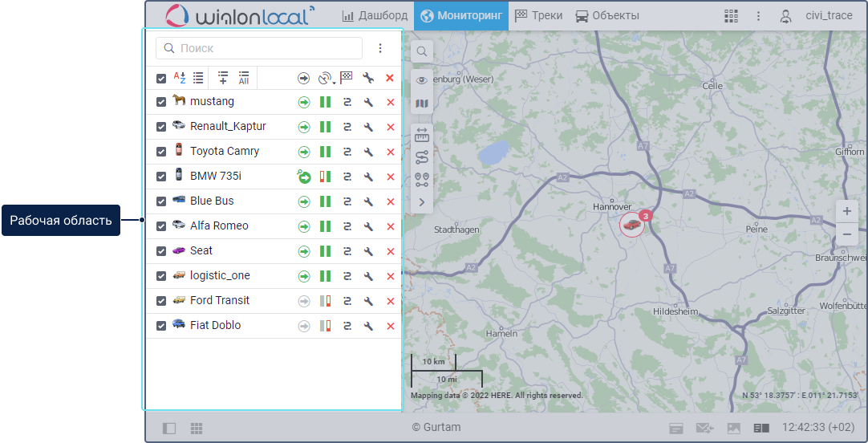The height and width of the screenshot is (443, 868).
Task: Toggle the select-all units checkbox in header
Action: pos(161,79)
